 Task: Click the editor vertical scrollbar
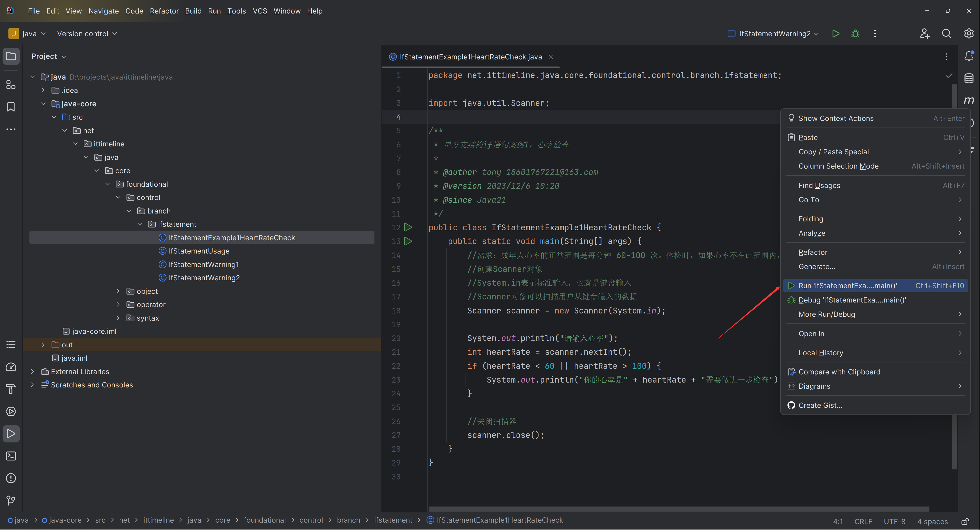tap(954, 276)
